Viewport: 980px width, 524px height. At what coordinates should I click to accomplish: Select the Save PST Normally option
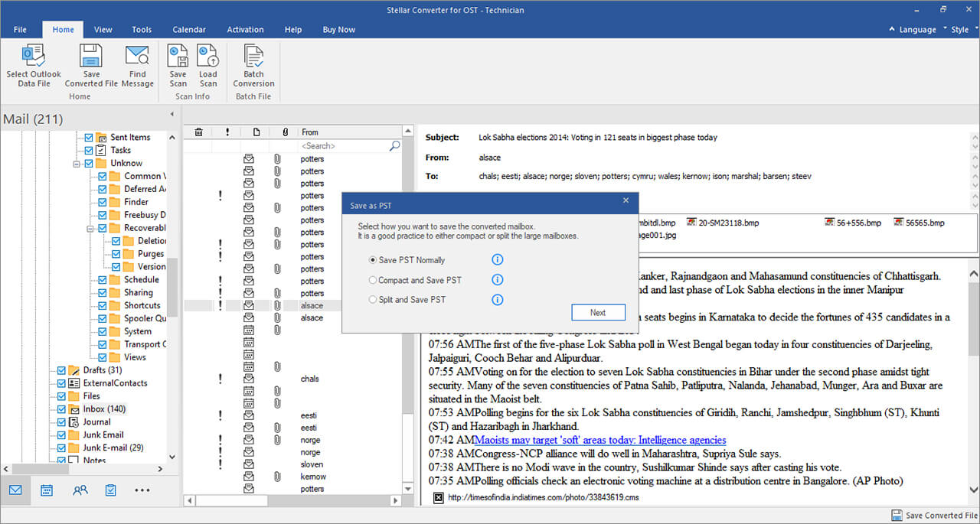click(x=374, y=260)
